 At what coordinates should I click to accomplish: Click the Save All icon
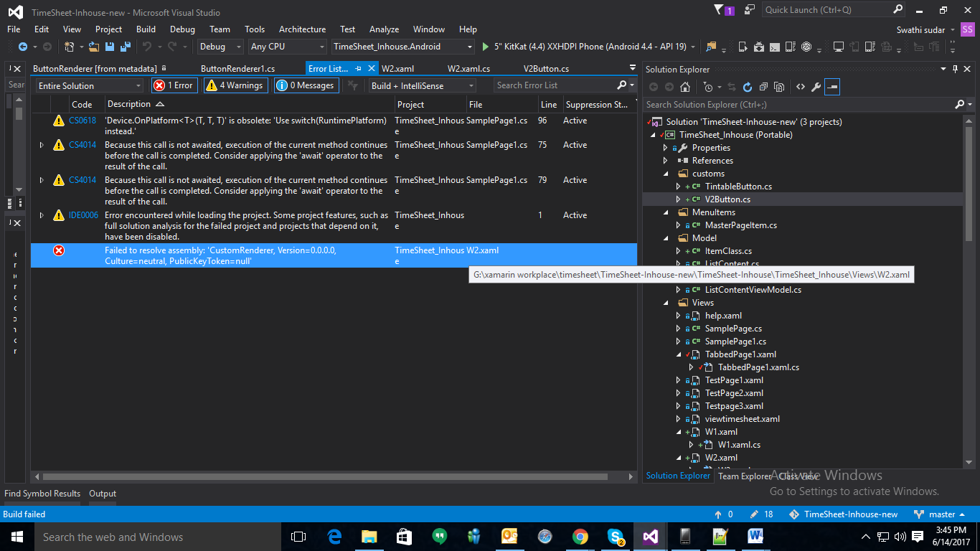pyautogui.click(x=124, y=47)
